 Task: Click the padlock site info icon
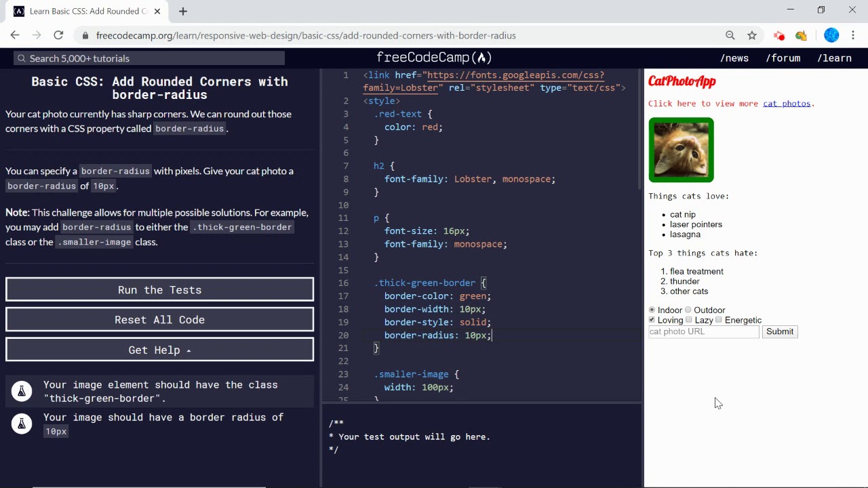tap(85, 35)
